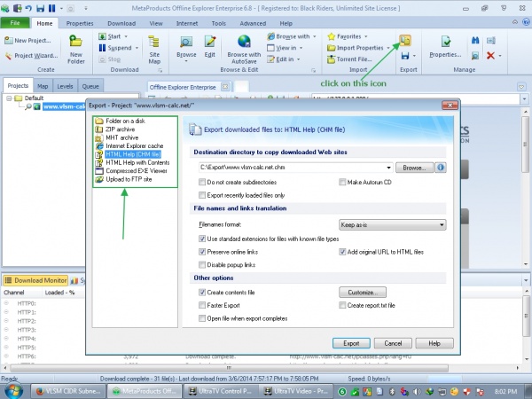This screenshot has width=532, height=399.
Task: Switch to the Map panel tab
Action: coord(43,86)
